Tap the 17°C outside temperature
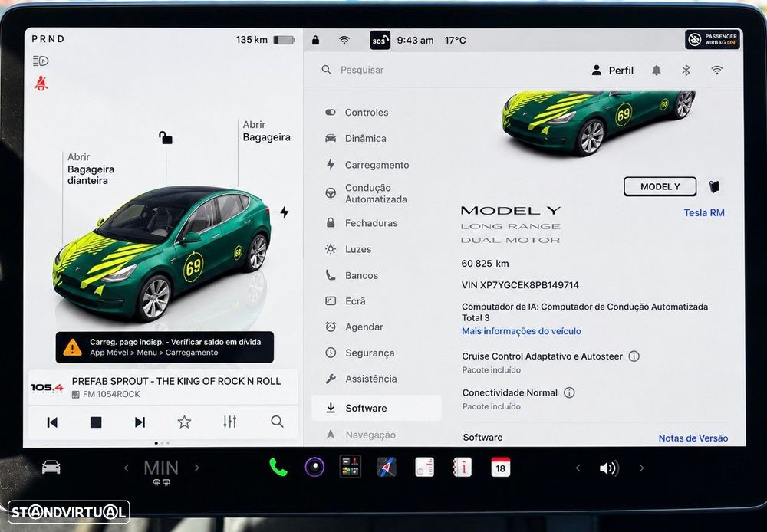 455,41
